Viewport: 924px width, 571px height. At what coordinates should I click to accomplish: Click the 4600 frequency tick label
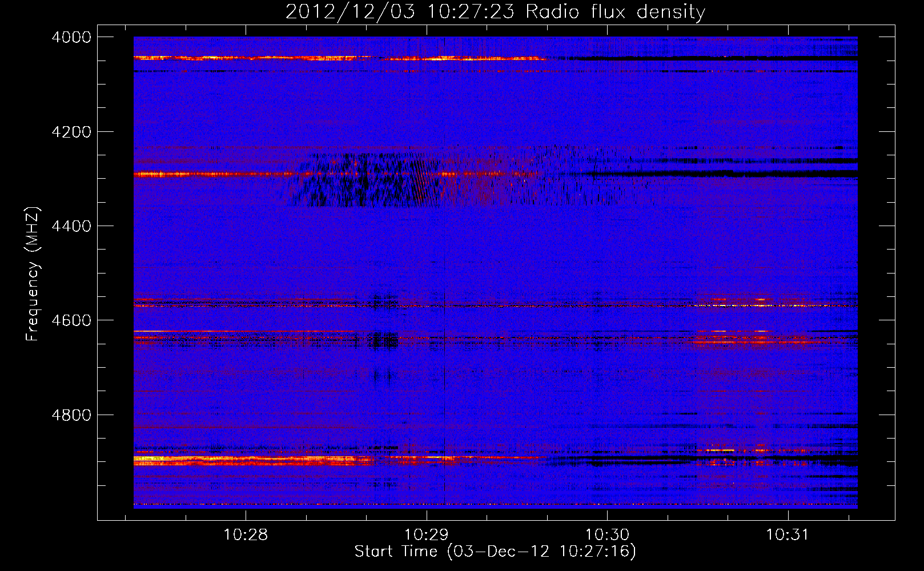71,320
